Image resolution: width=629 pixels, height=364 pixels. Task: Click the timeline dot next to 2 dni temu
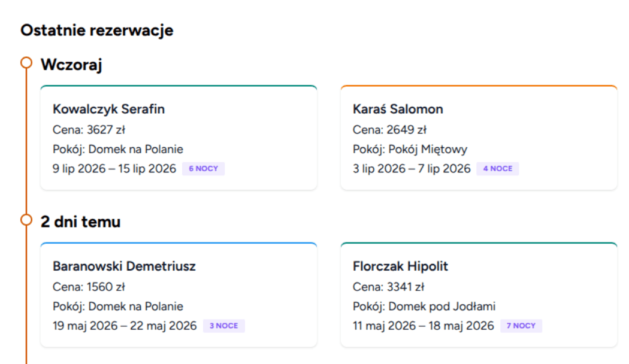coord(25,220)
